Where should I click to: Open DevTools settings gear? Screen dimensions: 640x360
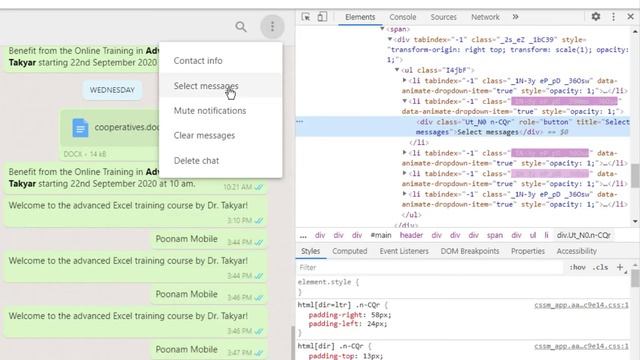(x=596, y=17)
